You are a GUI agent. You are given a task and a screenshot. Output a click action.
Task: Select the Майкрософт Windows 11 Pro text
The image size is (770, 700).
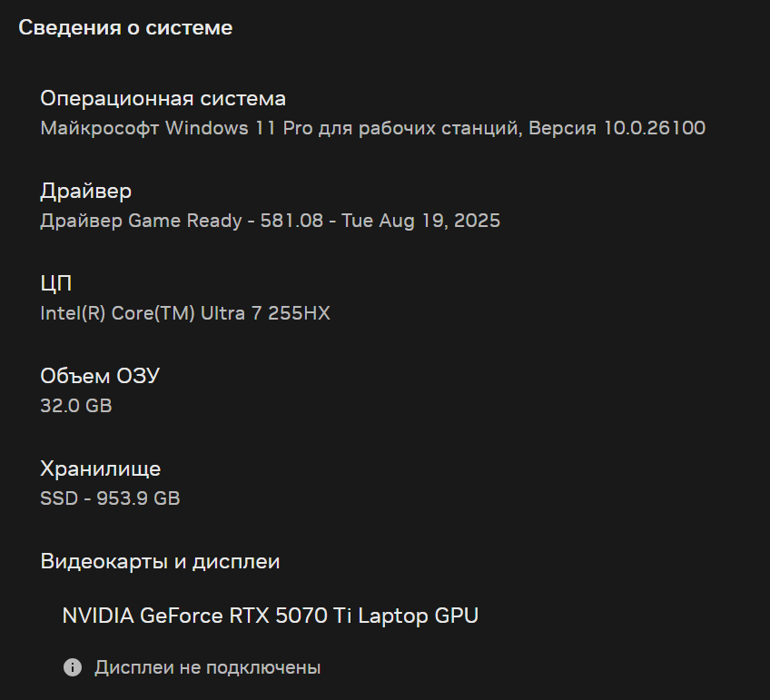click(176, 128)
